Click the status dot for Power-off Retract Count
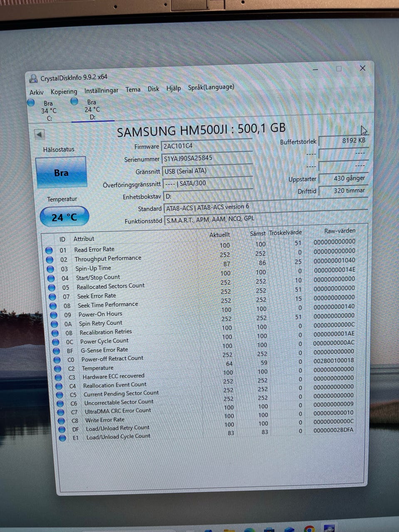 click(57, 360)
